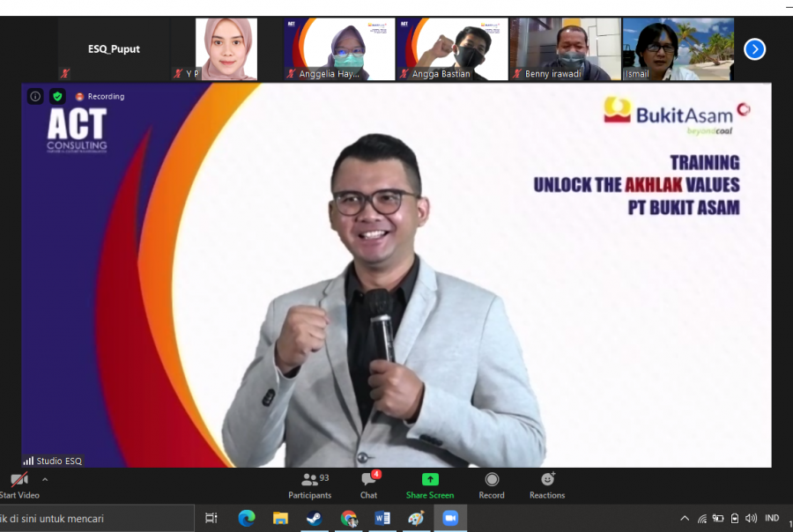Select Benny irawadi's video thumbnail

pyautogui.click(x=565, y=49)
